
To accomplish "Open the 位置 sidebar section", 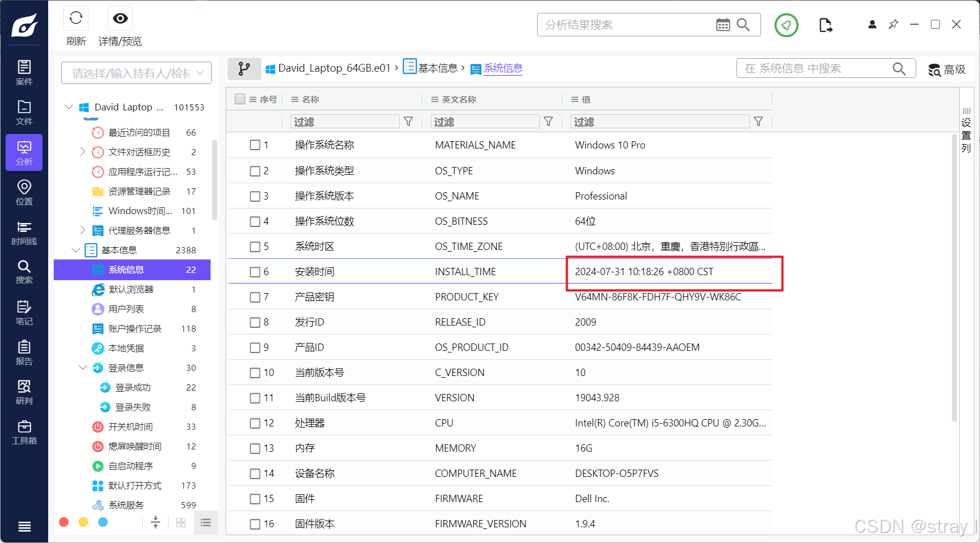I will tap(24, 192).
